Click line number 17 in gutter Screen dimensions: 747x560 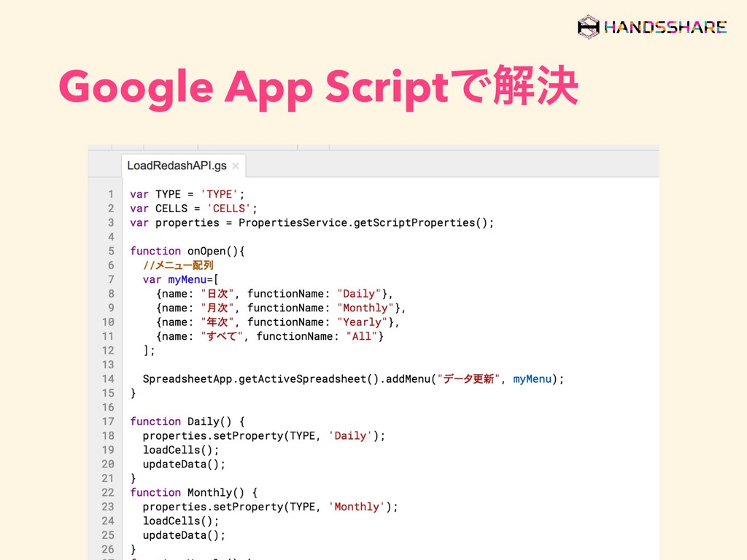pyautogui.click(x=108, y=421)
